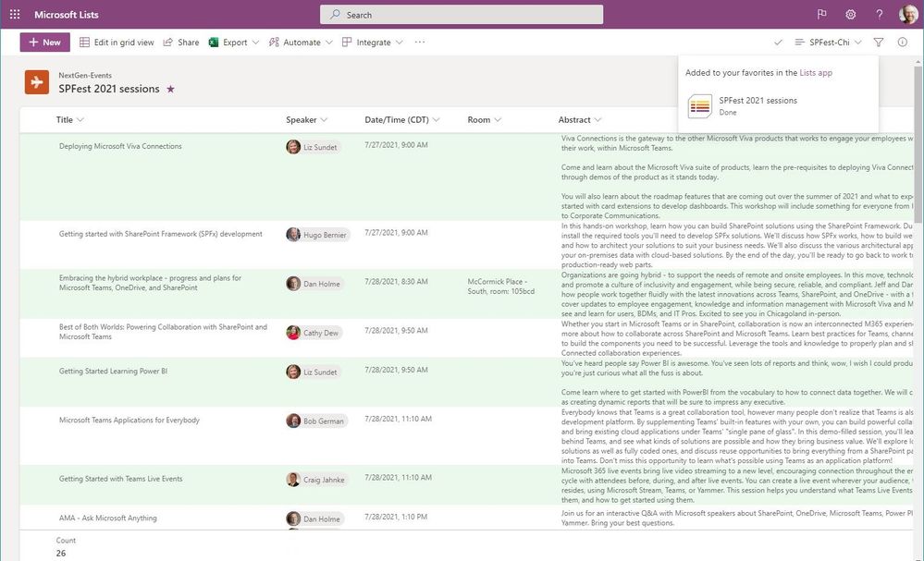Open the Automate menu
924x561 pixels.
[301, 43]
